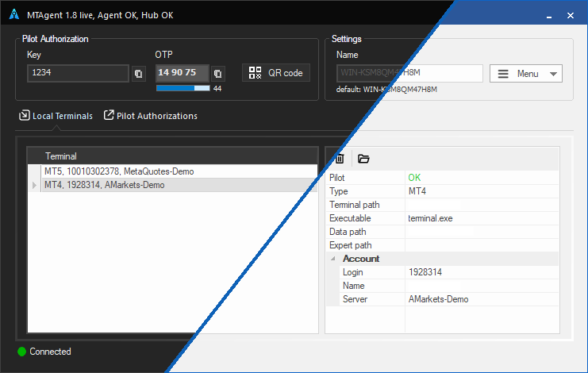Copy the Key value with copy icon

tap(138, 74)
